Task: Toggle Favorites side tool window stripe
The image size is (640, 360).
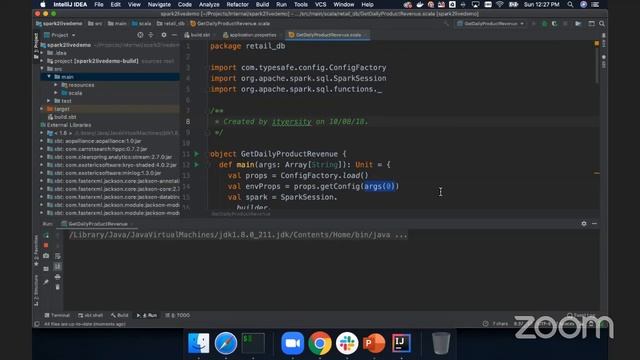Action: click(x=36, y=250)
